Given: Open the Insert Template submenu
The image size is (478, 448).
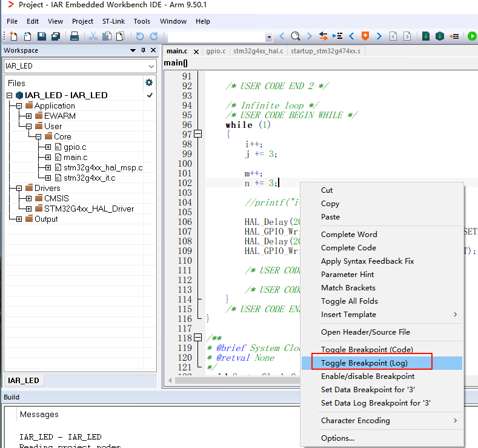Looking at the screenshot, I should coord(382,315).
